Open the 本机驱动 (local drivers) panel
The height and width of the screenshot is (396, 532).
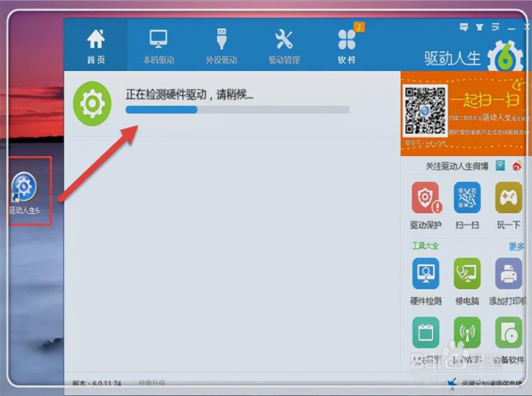tap(158, 45)
